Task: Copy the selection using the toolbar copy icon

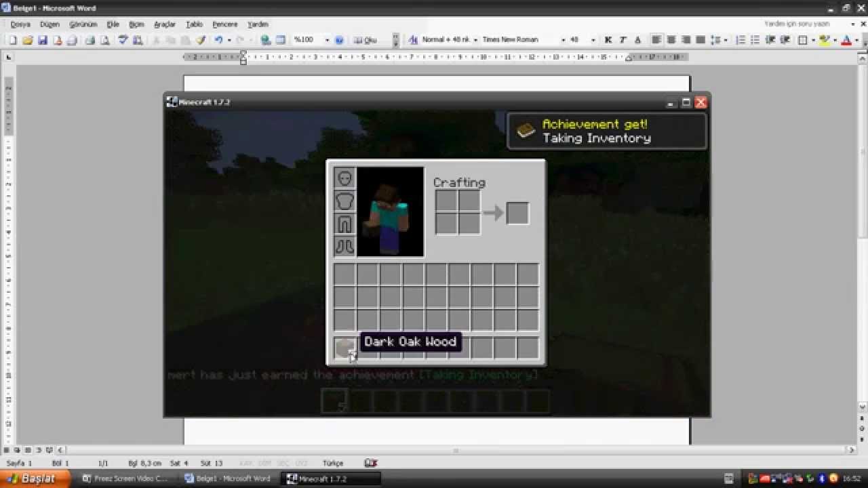Action: [x=171, y=40]
